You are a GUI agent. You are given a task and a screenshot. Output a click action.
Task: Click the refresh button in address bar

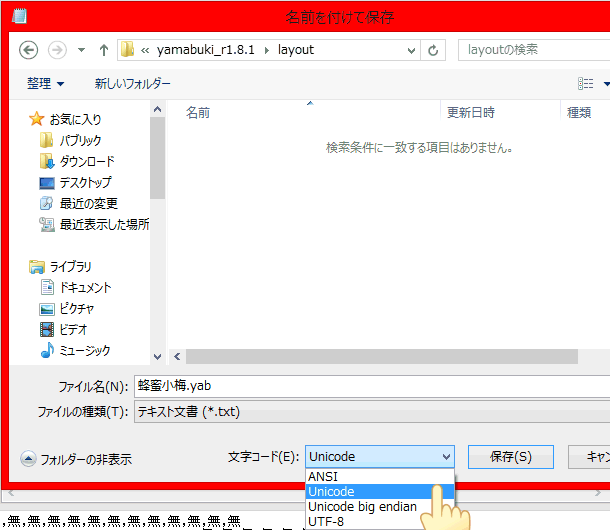pos(433,50)
